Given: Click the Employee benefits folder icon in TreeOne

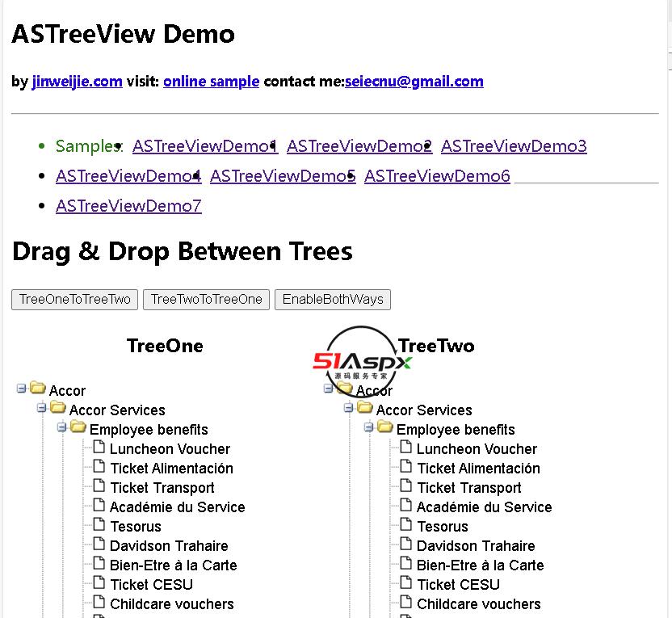Looking at the screenshot, I should pyautogui.click(x=78, y=427).
